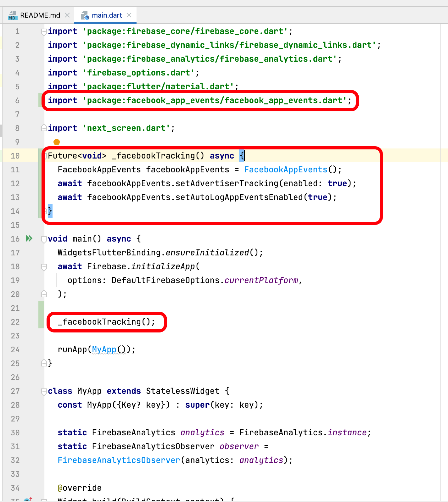The width and height of the screenshot is (448, 502).
Task: Click the facebook_app_events import string
Action: (x=215, y=100)
